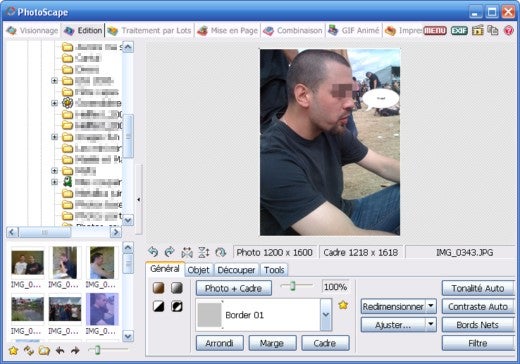
Task: Click the red MENU icon
Action: 435,31
